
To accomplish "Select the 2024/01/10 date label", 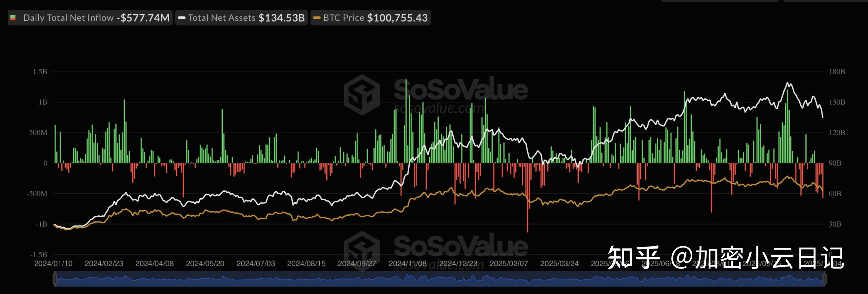I will (x=53, y=263).
